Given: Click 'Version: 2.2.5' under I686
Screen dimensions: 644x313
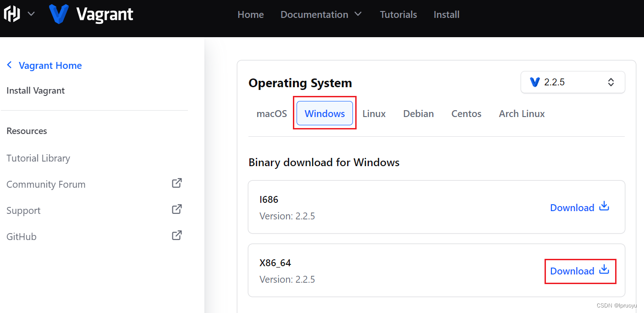Looking at the screenshot, I should [x=287, y=216].
